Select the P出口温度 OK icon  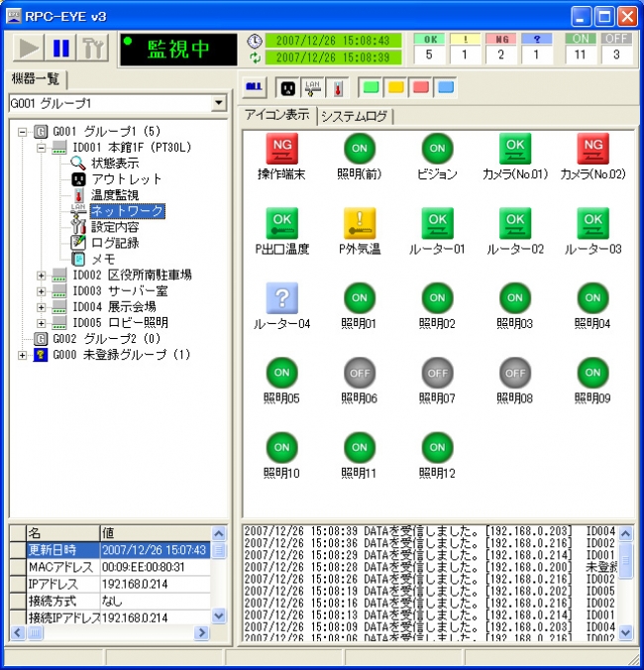pos(281,222)
